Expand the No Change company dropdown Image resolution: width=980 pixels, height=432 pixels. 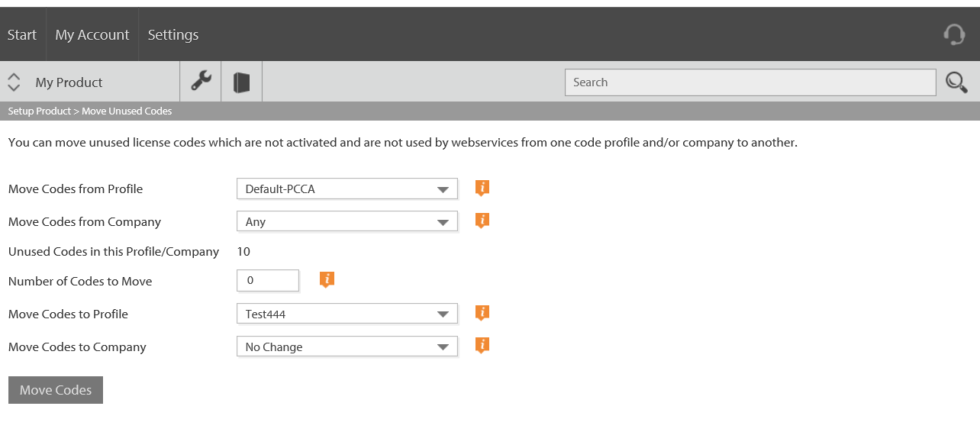tap(347, 347)
